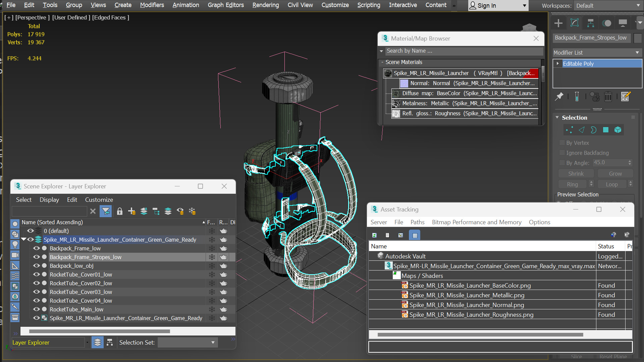Click Display Lights filter bulb icon
Screen dimensions: 644x362
click(15, 245)
